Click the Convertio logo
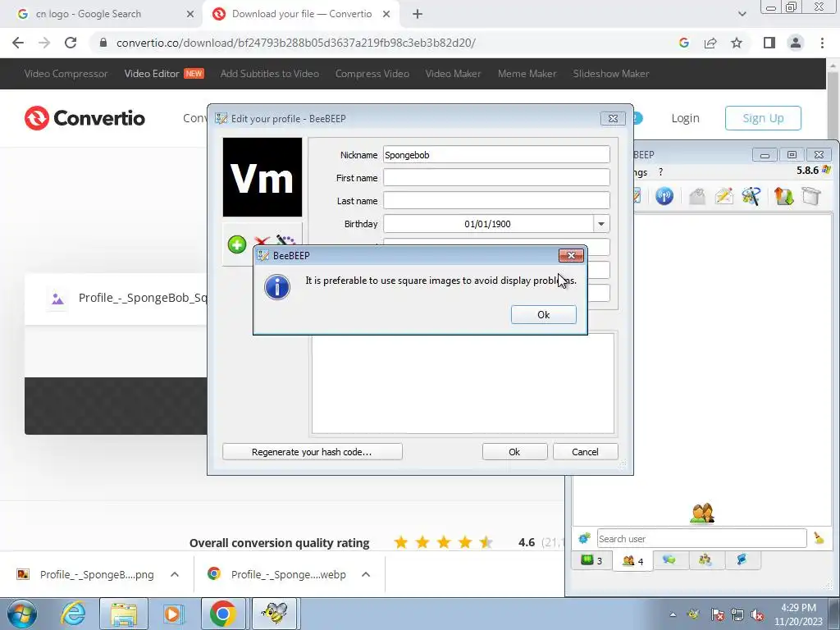This screenshot has width=840, height=630. click(x=84, y=118)
